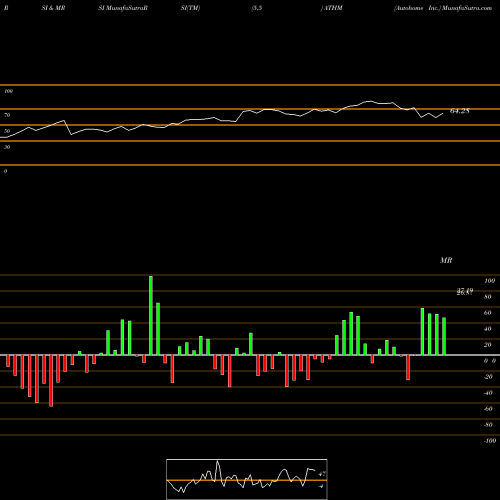Click the 100 label on right MR axis
This screenshot has width=500, height=500.
point(489,281)
